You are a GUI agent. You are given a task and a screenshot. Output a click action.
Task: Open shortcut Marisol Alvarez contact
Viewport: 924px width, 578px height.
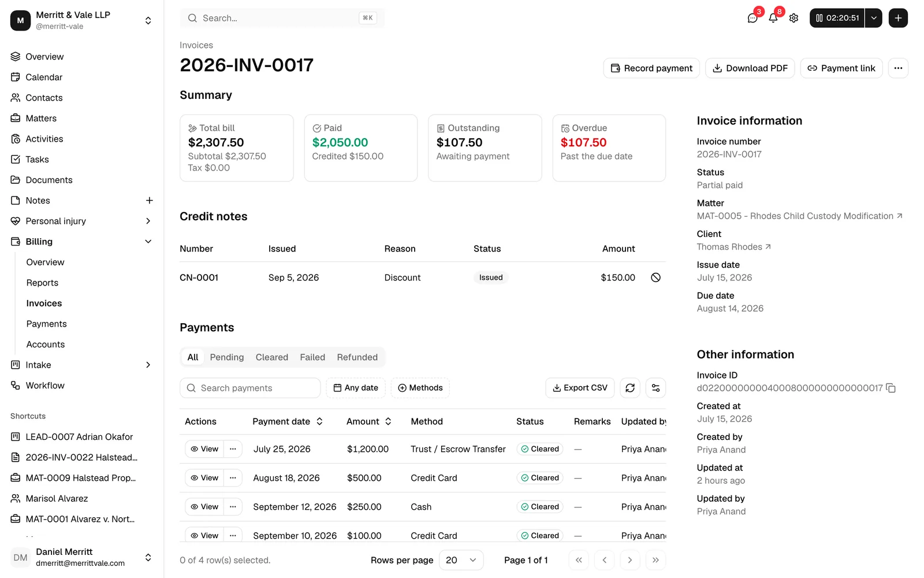[x=81, y=499]
